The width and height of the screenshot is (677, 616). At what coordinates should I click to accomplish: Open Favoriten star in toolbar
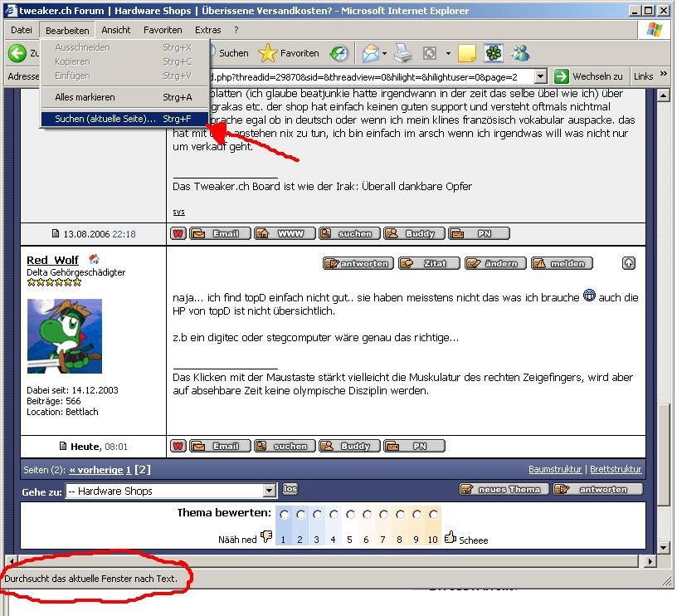[x=267, y=53]
